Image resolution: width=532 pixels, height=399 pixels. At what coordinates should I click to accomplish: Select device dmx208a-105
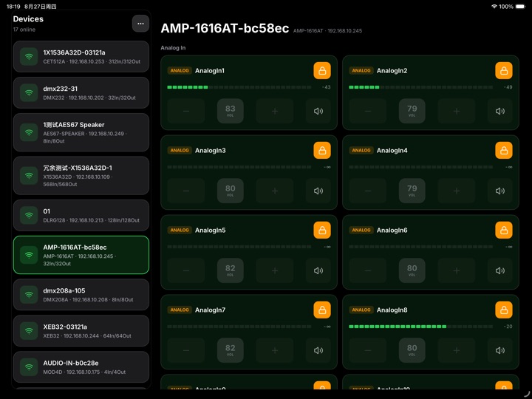pyautogui.click(x=81, y=295)
